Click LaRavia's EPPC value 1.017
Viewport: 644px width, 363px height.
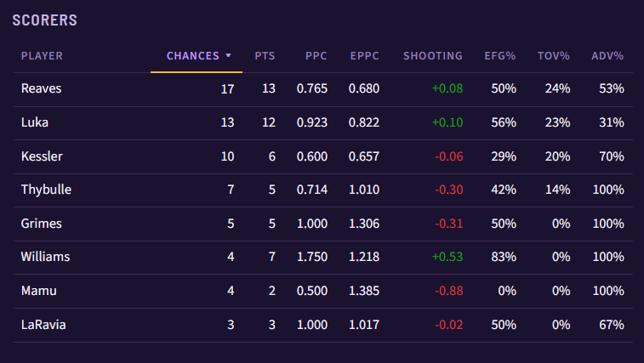tap(364, 325)
